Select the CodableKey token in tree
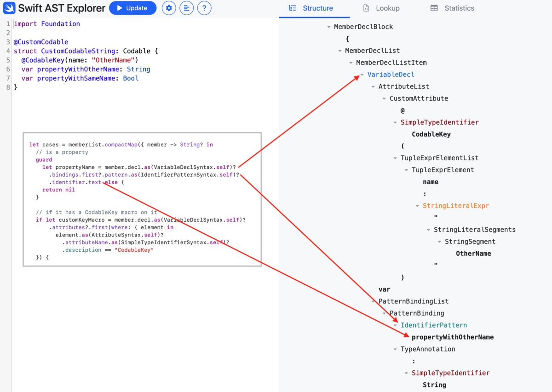Image resolution: width=552 pixels, height=392 pixels. pyautogui.click(x=431, y=134)
